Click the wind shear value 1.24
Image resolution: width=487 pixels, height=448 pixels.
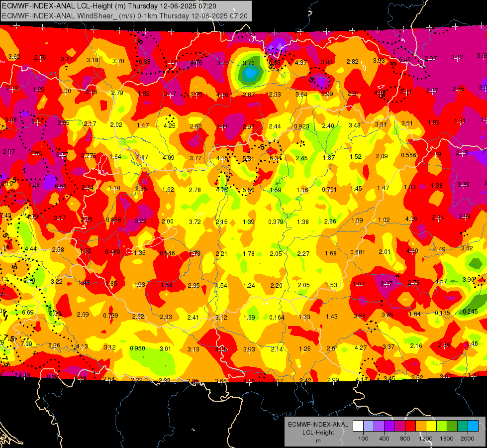pyautogui.click(x=249, y=285)
